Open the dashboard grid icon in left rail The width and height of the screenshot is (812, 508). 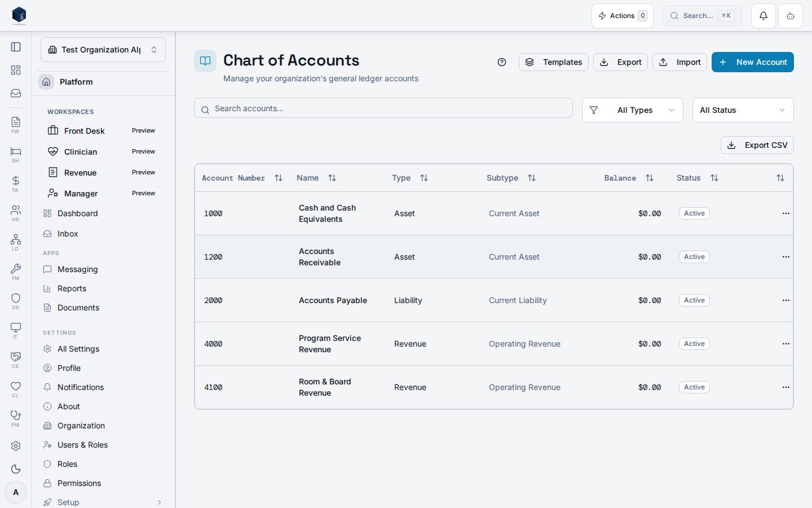(16, 70)
